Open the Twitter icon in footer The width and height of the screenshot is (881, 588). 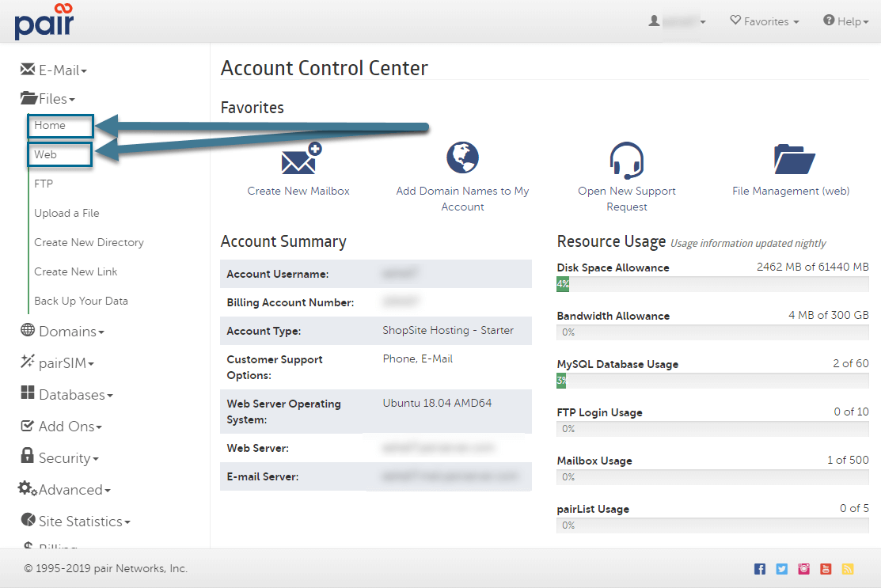point(782,569)
